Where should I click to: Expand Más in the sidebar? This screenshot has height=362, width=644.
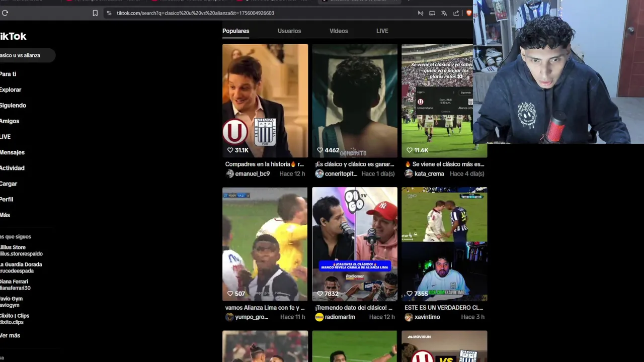coord(5,215)
